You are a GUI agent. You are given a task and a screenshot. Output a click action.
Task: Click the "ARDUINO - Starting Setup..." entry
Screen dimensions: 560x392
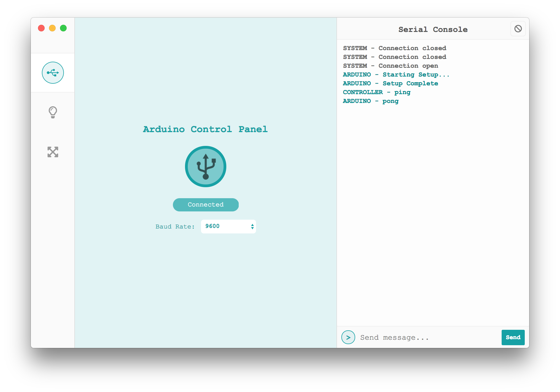click(x=396, y=74)
